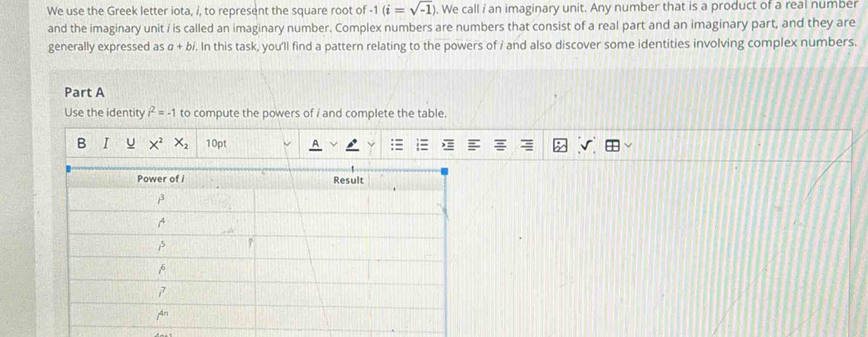The height and width of the screenshot is (337, 868).
Task: Open the table insert menu
Action: tap(618, 146)
